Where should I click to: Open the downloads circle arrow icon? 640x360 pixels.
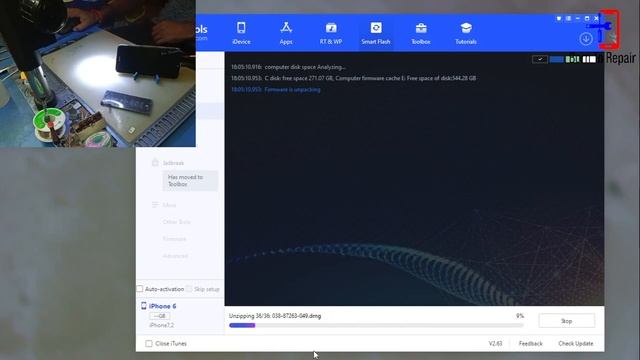tap(586, 39)
